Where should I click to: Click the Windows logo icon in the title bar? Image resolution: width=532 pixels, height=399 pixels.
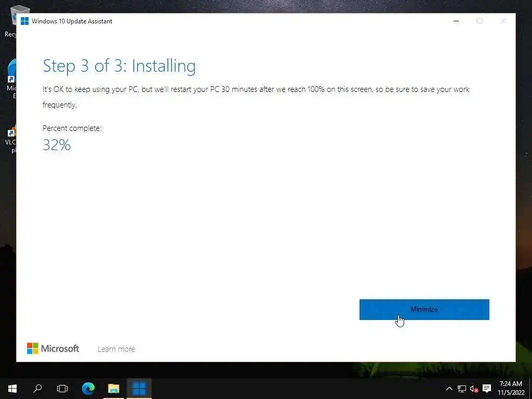tap(24, 21)
